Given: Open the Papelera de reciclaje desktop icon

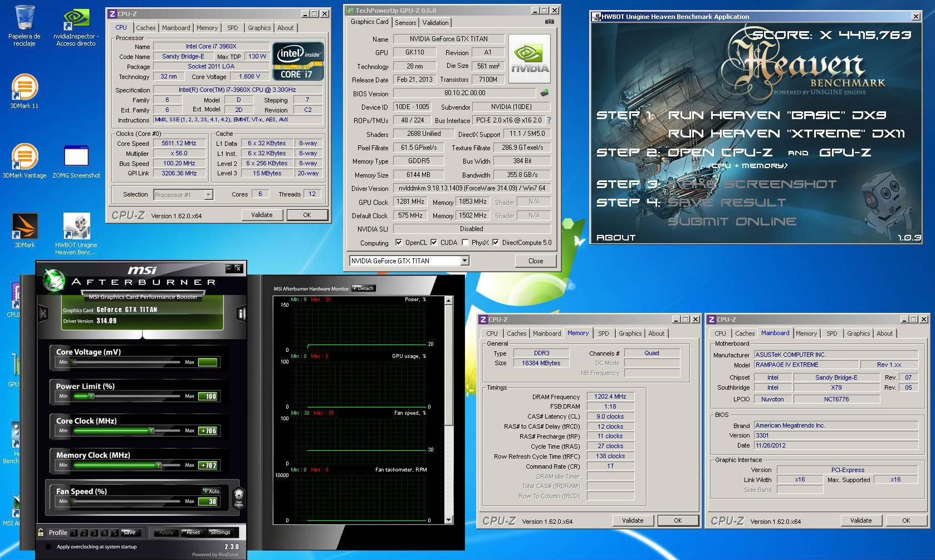Looking at the screenshot, I should [x=24, y=26].
